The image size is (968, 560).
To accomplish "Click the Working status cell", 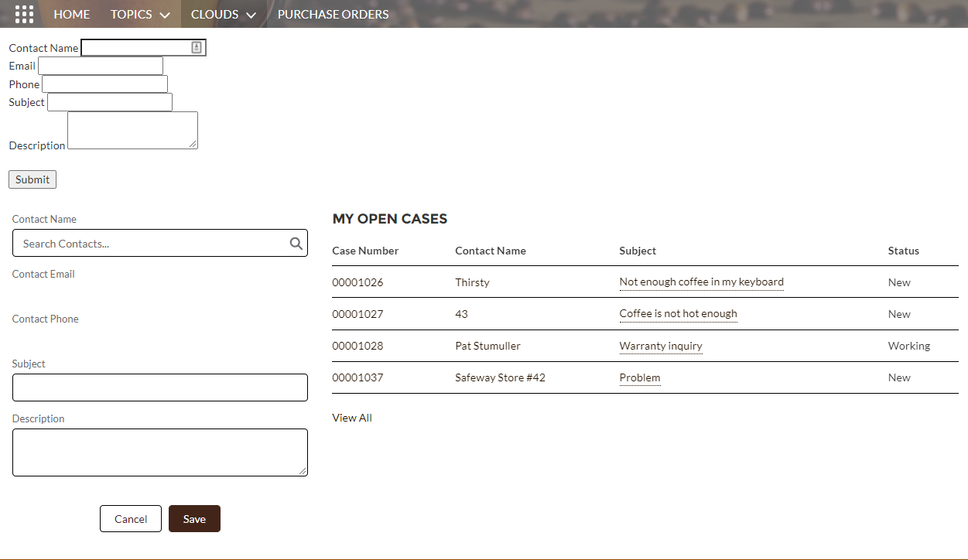I will [909, 346].
